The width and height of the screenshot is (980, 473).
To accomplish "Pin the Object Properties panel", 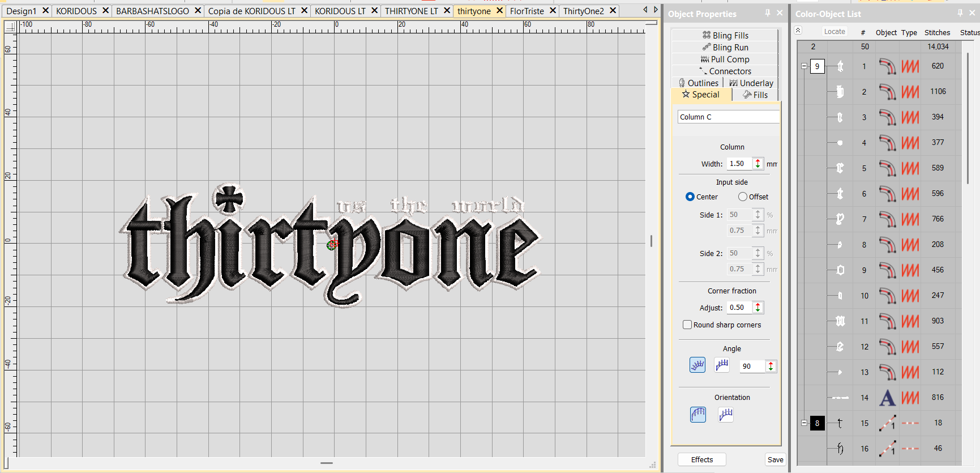I will pyautogui.click(x=768, y=13).
